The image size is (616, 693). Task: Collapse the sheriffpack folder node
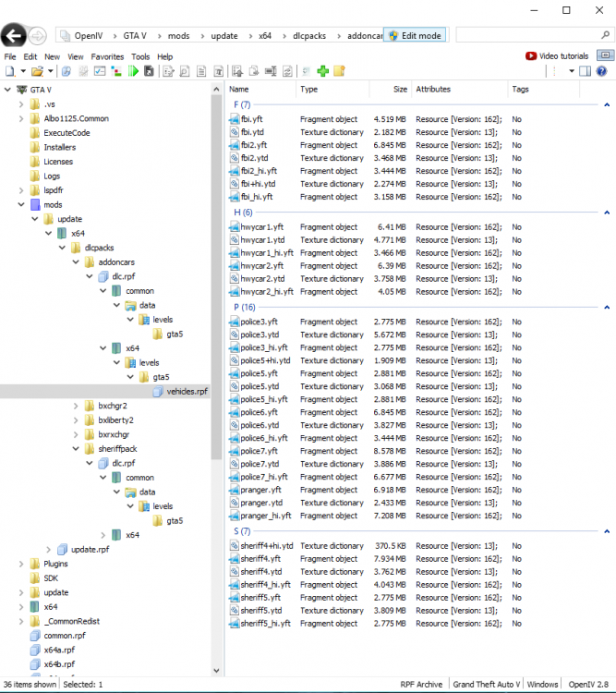coord(76,449)
